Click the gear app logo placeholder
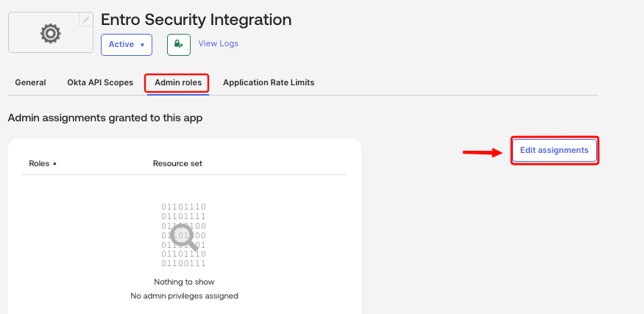The image size is (644, 314). pyautogui.click(x=51, y=33)
